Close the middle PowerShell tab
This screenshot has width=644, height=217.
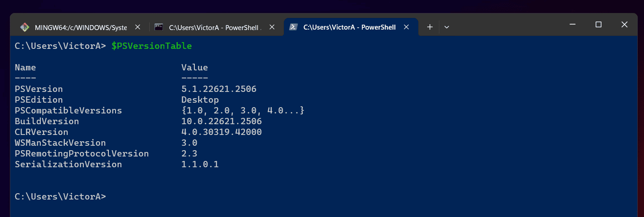click(272, 27)
